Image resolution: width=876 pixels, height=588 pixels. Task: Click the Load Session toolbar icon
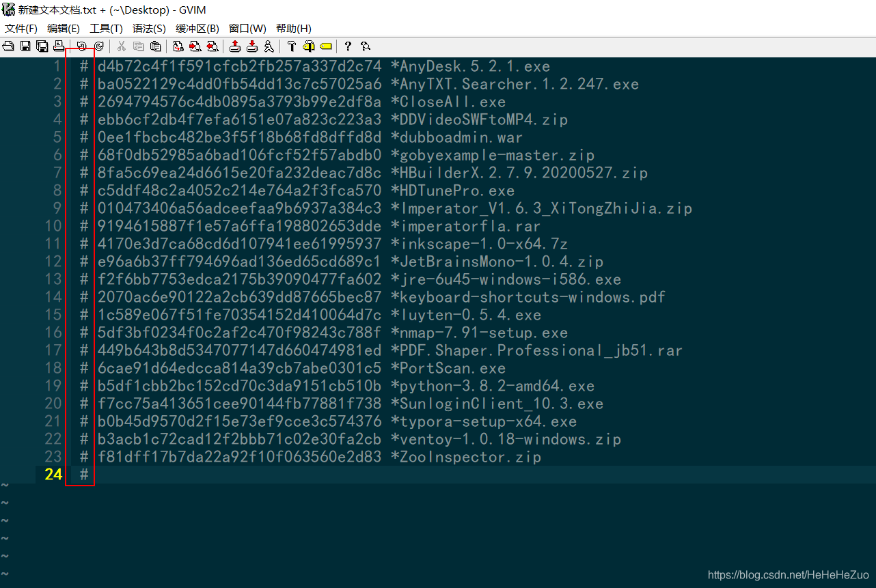coord(235,46)
